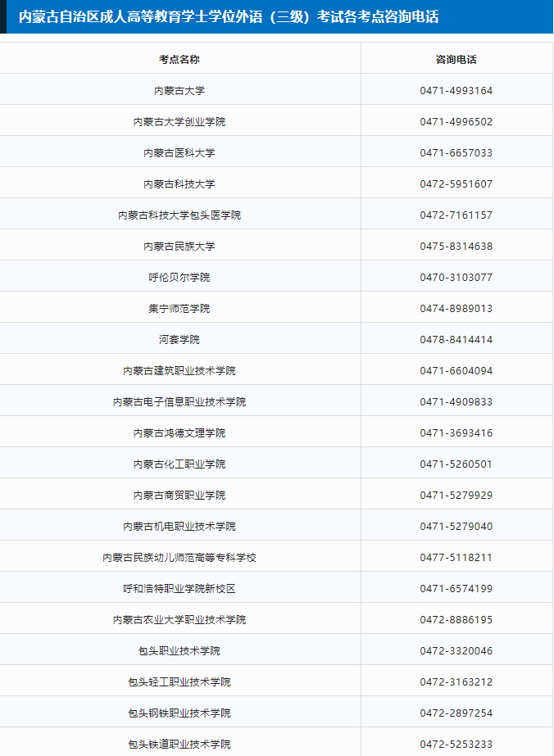This screenshot has height=756, width=554.
Task: Select the 内蒙古商贸职业学院 cell
Action: (179, 495)
